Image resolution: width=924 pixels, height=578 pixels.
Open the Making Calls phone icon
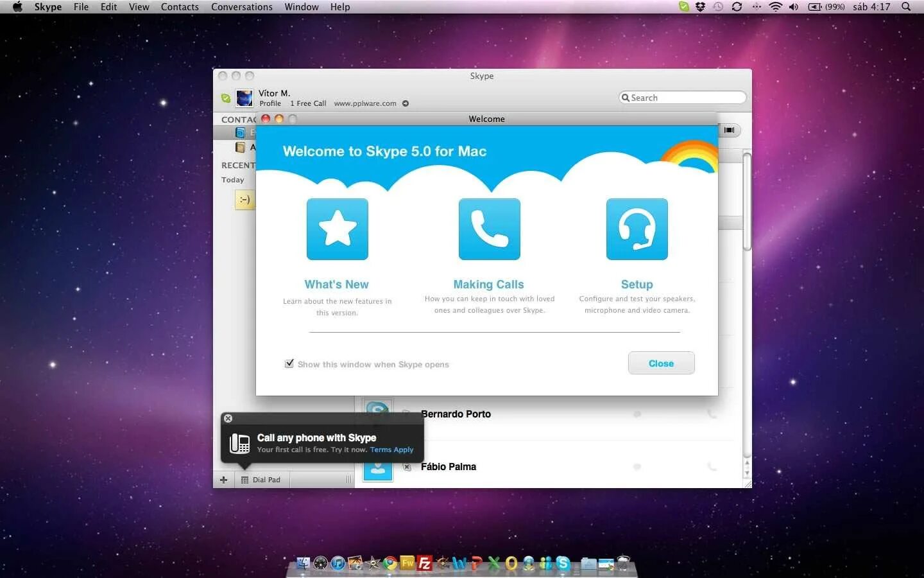[x=490, y=229]
